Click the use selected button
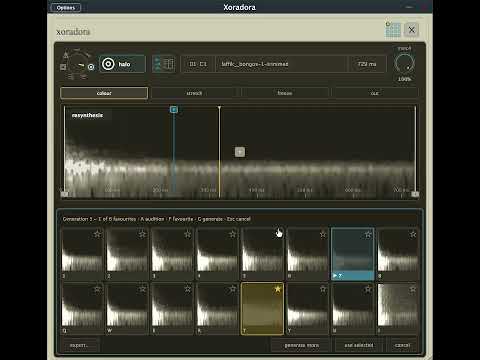 pyautogui.click(x=359, y=345)
